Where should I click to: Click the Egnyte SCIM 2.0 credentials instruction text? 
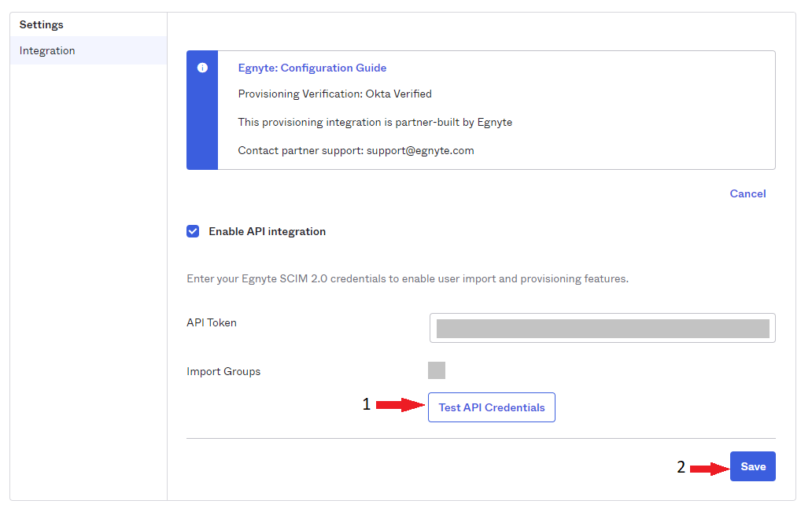[x=407, y=279]
